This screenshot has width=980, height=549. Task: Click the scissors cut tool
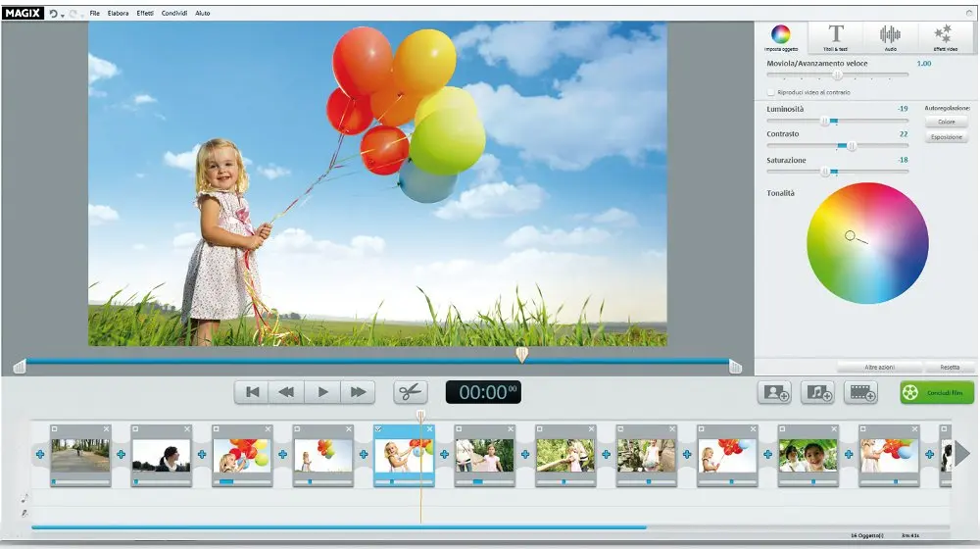[x=410, y=392]
